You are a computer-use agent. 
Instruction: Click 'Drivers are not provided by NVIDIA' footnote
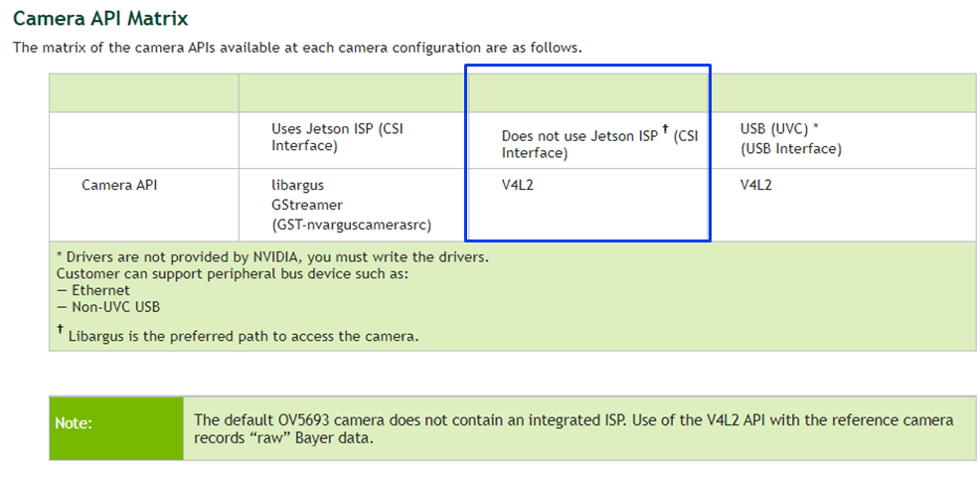click(273, 256)
